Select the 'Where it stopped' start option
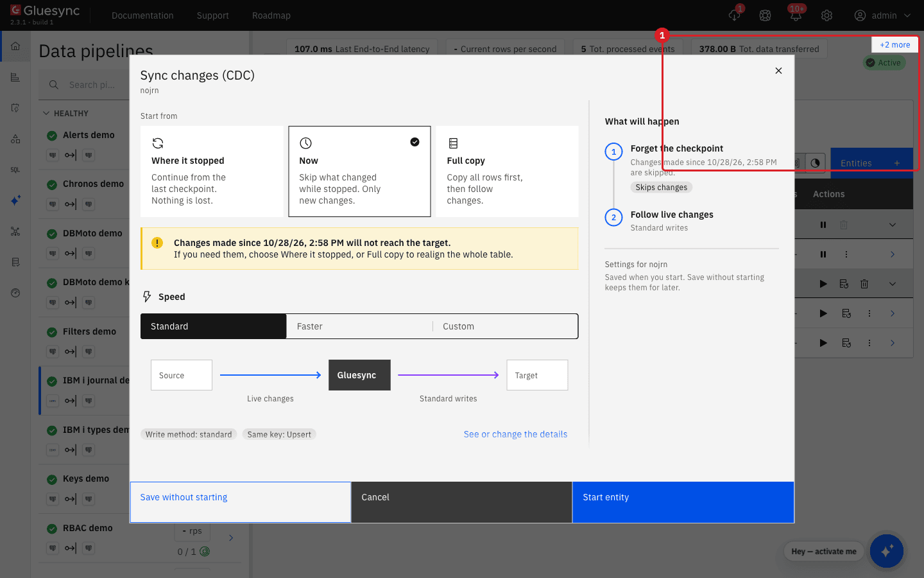 (212, 171)
